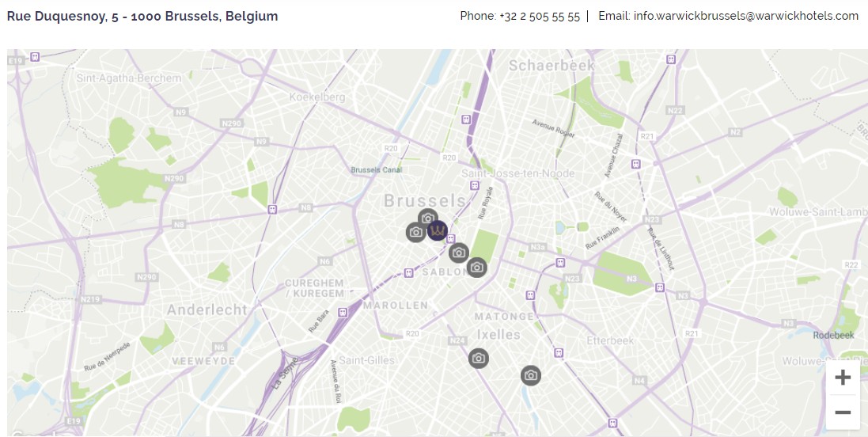The height and width of the screenshot is (437, 868).
Task: Zoom in with the plus button
Action: point(843,378)
